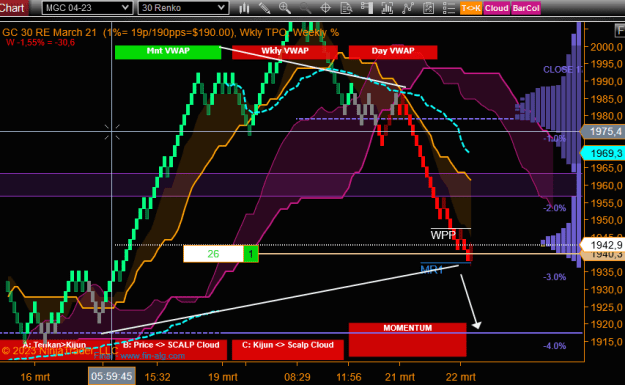Viewport: 625px width, 385px height.
Task: Click the 22 mrt date label
Action: point(460,377)
